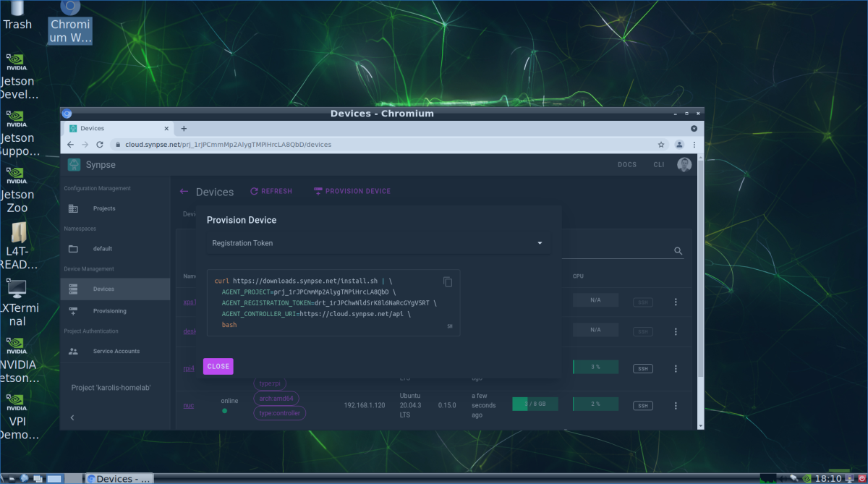868x484 pixels.
Task: Click the back arrow beside Devices heading
Action: pyautogui.click(x=184, y=192)
